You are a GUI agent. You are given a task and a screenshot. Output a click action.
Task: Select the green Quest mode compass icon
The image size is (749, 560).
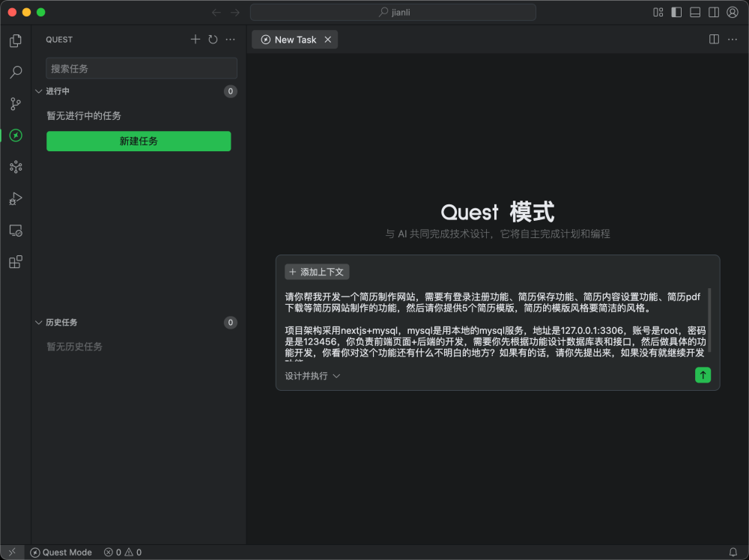(x=15, y=136)
